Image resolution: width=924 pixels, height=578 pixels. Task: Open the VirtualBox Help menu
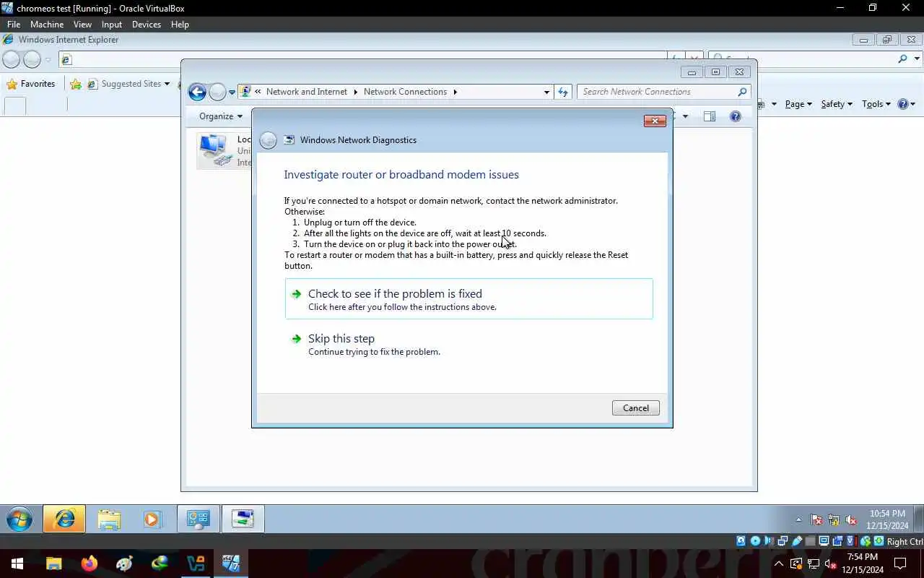(180, 25)
